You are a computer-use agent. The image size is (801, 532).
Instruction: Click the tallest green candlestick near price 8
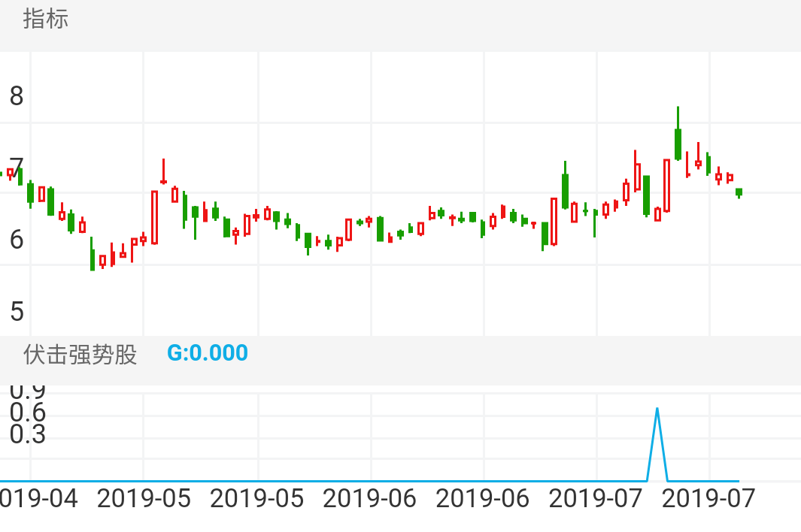678,134
